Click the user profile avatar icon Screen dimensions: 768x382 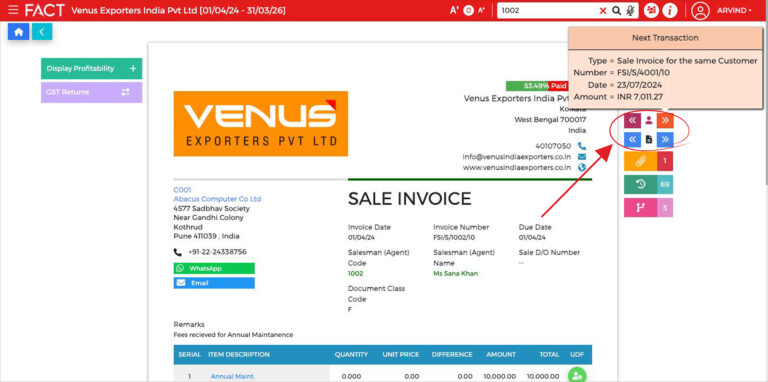click(700, 10)
